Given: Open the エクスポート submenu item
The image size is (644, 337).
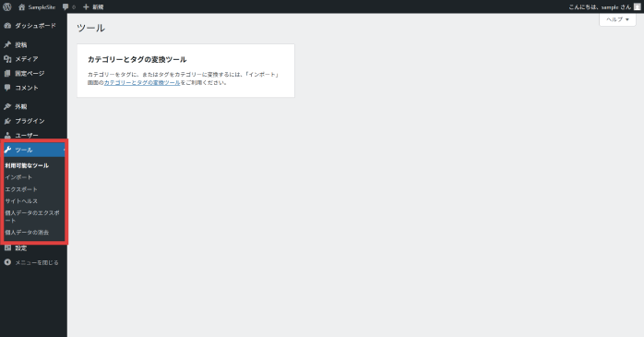Looking at the screenshot, I should (x=21, y=189).
